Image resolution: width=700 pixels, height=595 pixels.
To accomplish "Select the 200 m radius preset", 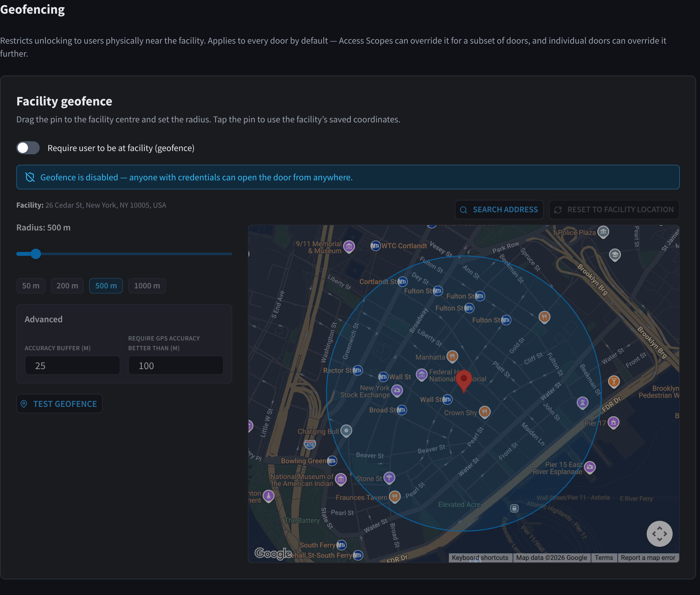I will [x=67, y=286].
